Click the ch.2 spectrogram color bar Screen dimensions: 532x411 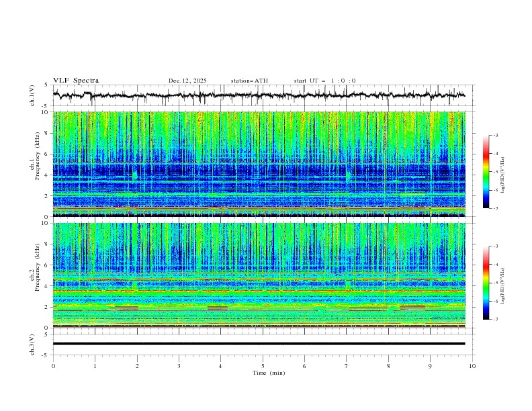coord(486,283)
